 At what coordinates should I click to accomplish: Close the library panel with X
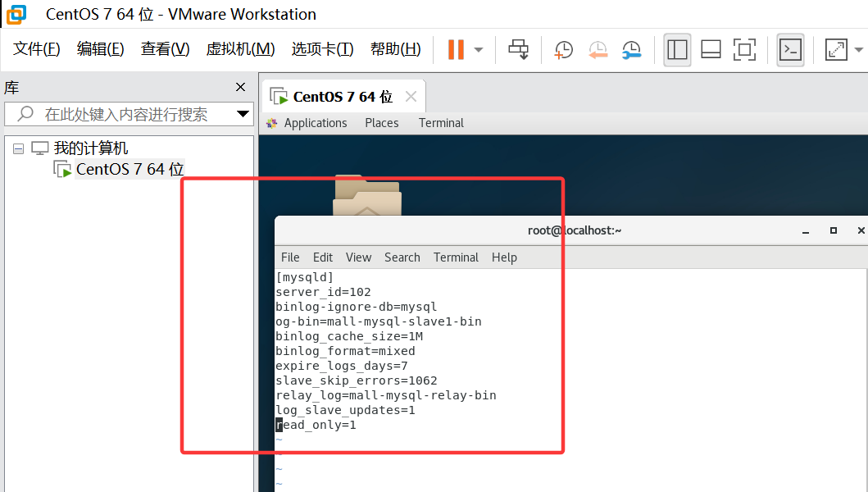(240, 87)
